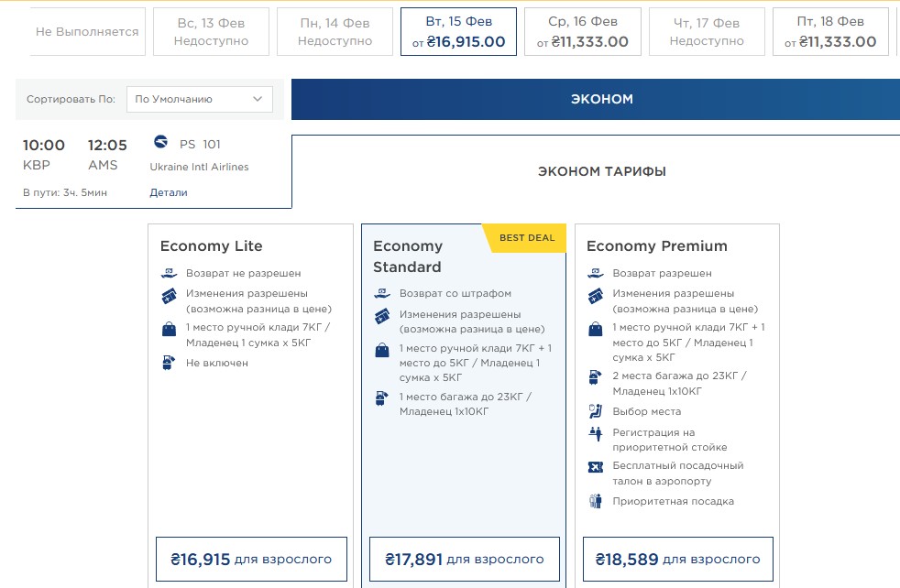The width and height of the screenshot is (900, 588).
Task: Click checked baggage icon in Economy Standard
Action: coord(381,398)
